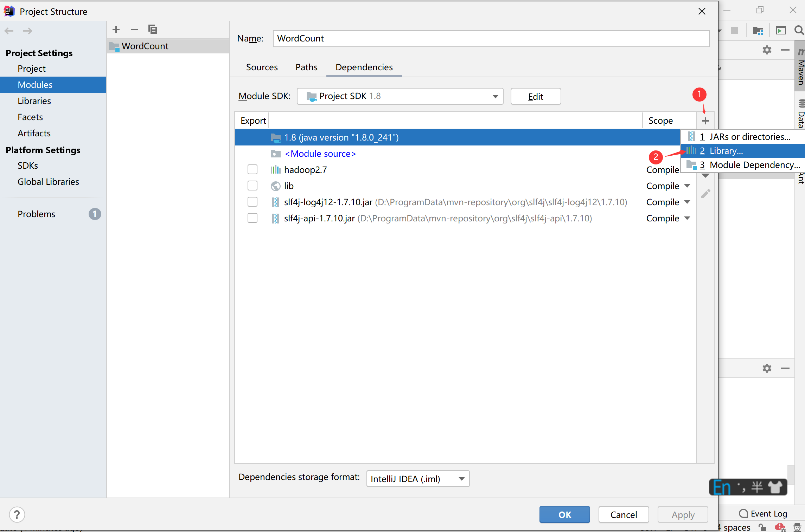Click the Scope column header
Viewport: 805px width, 532px height.
pyautogui.click(x=669, y=121)
